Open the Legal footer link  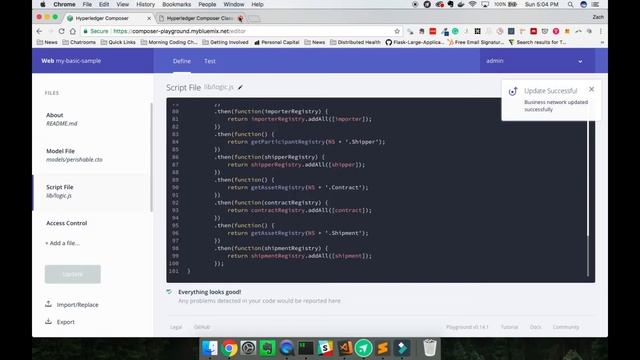click(176, 327)
